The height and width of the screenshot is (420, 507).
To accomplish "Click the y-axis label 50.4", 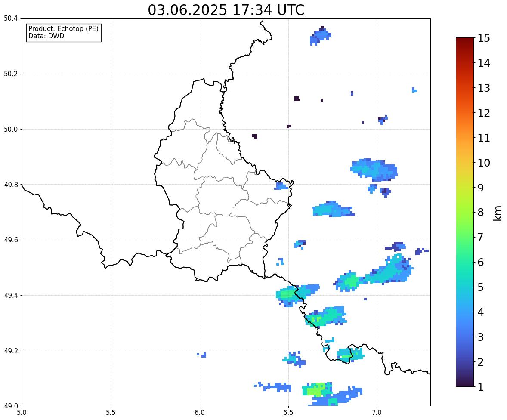I will (x=11, y=19).
